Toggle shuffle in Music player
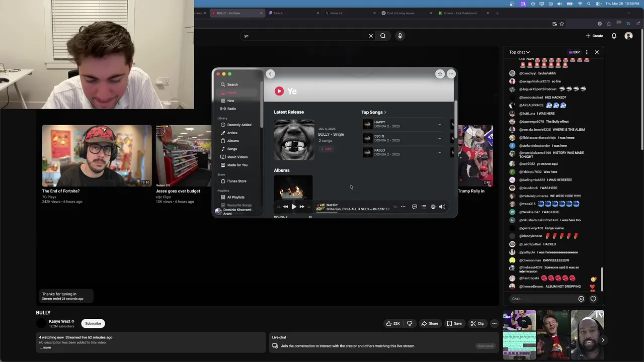Screen dimensions: 644x362 (278, 207)
